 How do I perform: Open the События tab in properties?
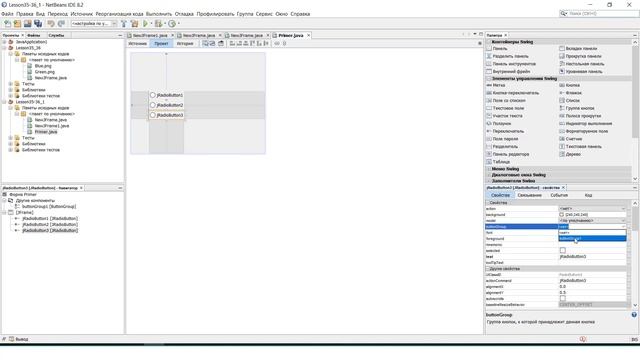click(559, 195)
